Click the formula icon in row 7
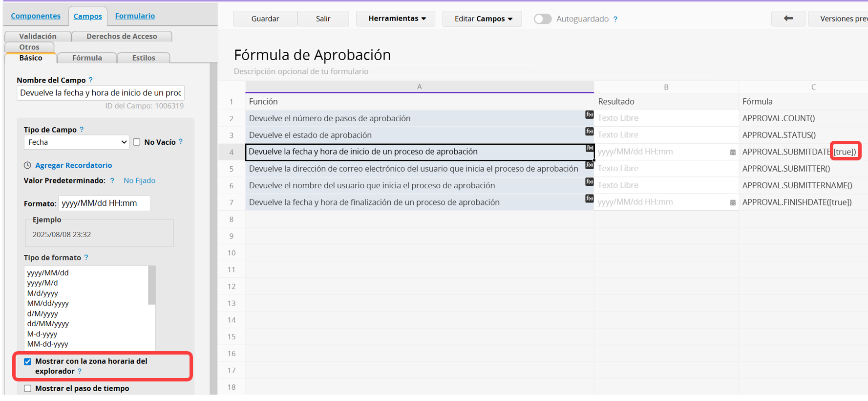Screen dimensions: 868x401 [x=590, y=198]
